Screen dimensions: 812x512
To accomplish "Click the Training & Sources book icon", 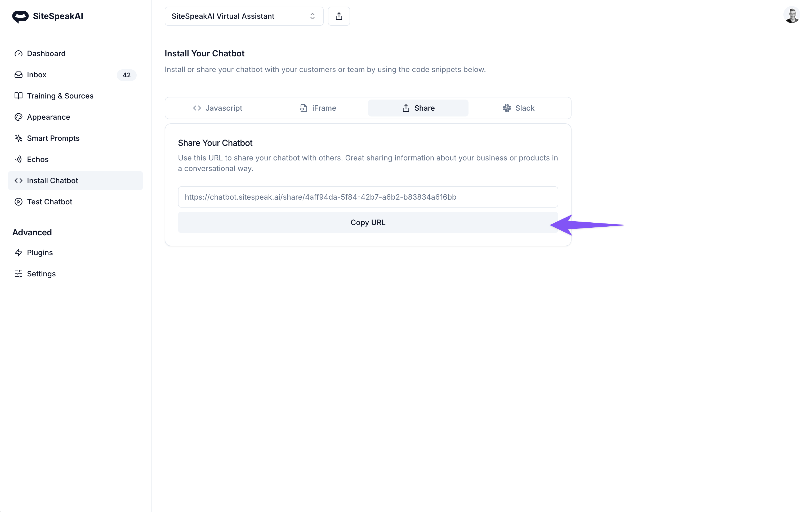I will 19,96.
